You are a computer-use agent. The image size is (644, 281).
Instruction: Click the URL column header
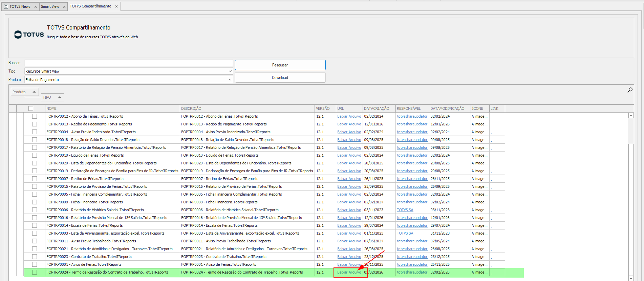pos(349,108)
